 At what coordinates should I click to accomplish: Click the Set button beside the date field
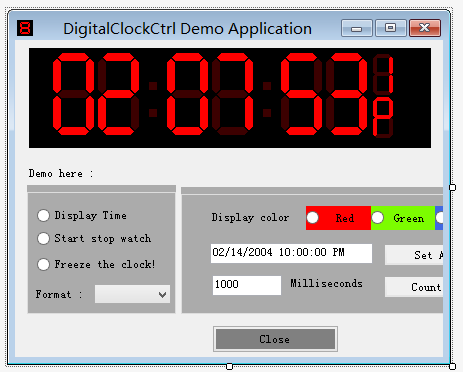[414, 255]
